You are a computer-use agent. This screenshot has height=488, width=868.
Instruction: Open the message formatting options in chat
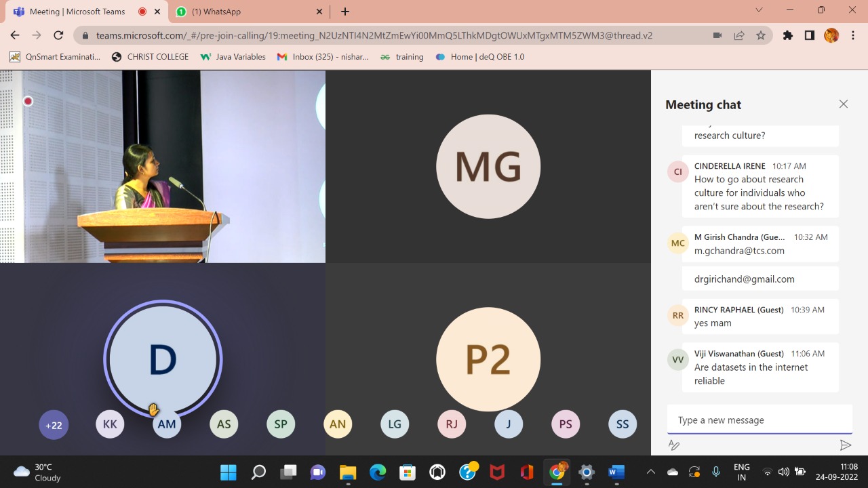tap(674, 445)
